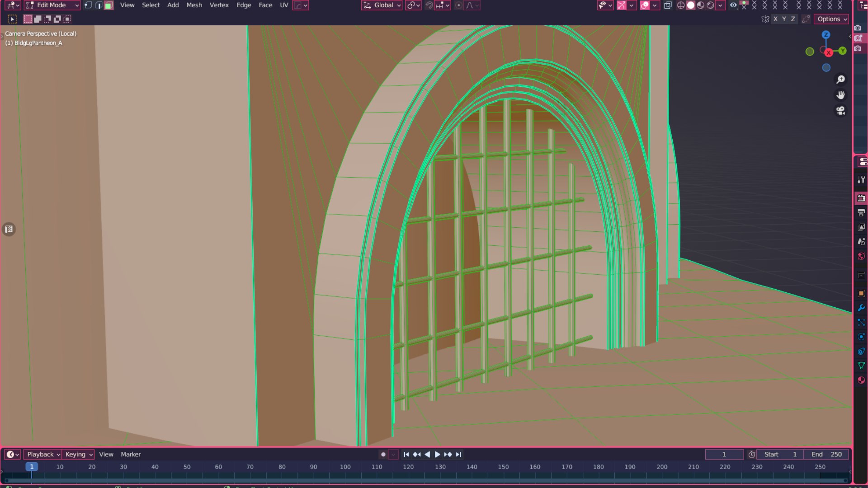The width and height of the screenshot is (868, 488).
Task: Open the Mesh menu
Action: [194, 5]
